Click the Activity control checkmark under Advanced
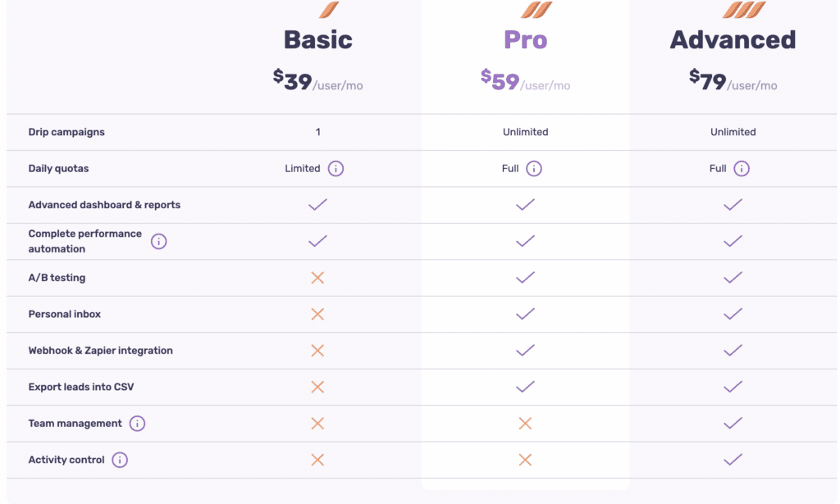840x504 pixels. click(x=733, y=460)
